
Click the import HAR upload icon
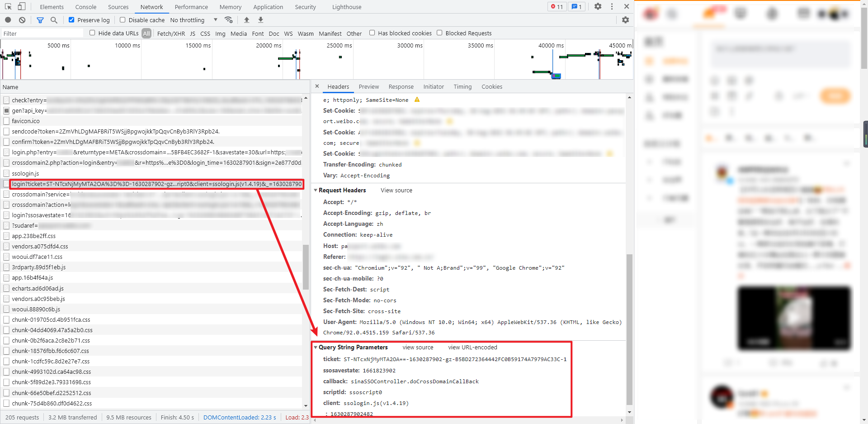(x=246, y=20)
